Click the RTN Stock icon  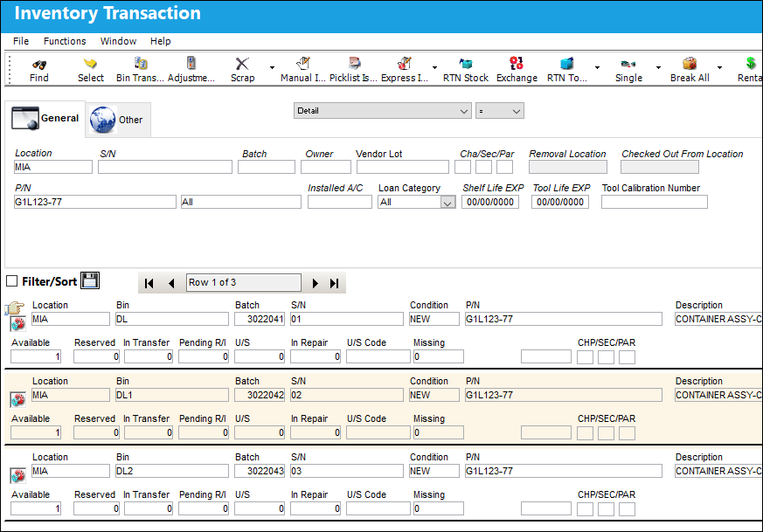click(466, 70)
